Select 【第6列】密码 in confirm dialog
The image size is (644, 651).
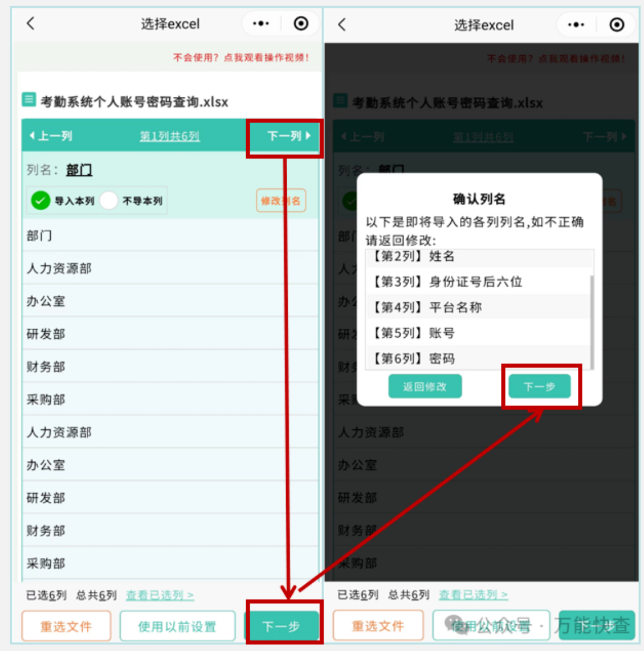(x=479, y=358)
